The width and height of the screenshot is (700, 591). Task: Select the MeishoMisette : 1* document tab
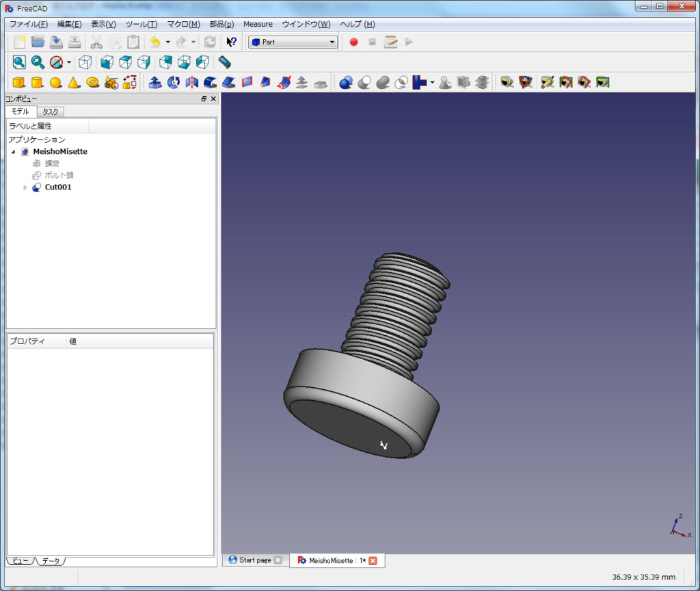pyautogui.click(x=337, y=561)
